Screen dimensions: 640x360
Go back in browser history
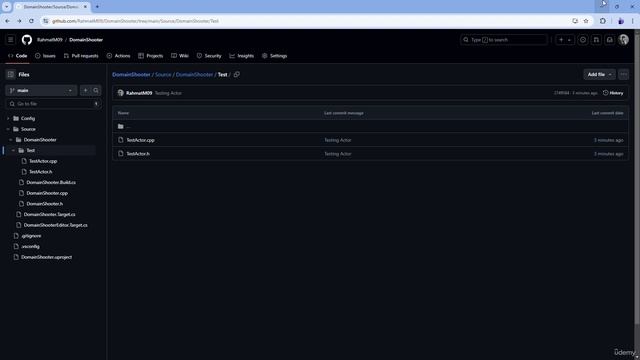pyautogui.click(x=8, y=21)
